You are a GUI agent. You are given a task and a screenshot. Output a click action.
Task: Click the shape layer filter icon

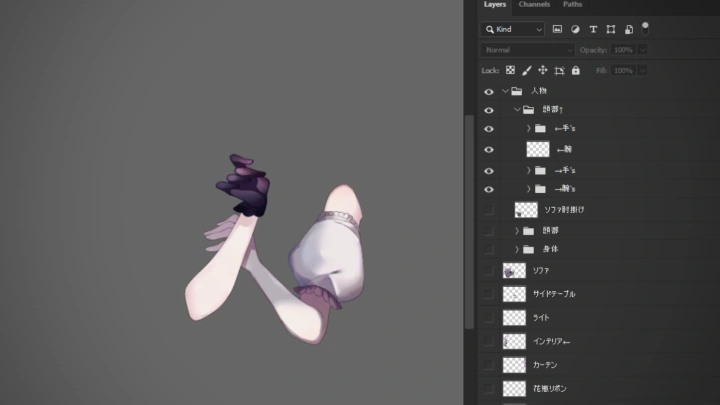610,29
